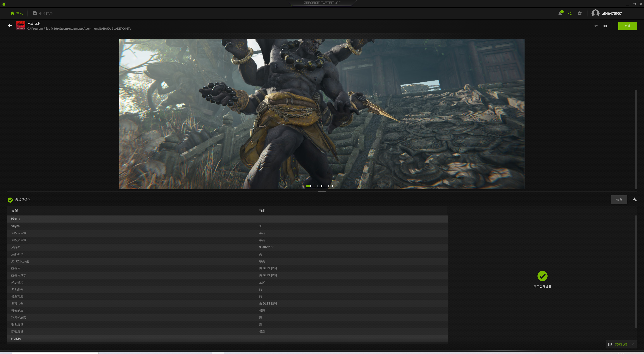Image resolution: width=644 pixels, height=354 pixels.
Task: Click the large best-settings checkmark
Action: pos(542,276)
